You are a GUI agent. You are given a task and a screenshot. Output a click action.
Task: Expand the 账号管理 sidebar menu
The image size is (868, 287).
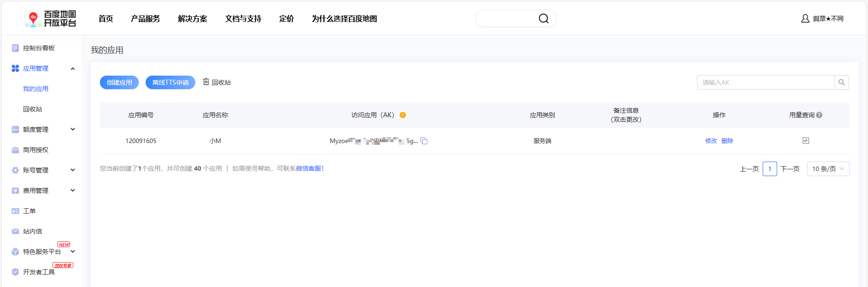point(73,170)
